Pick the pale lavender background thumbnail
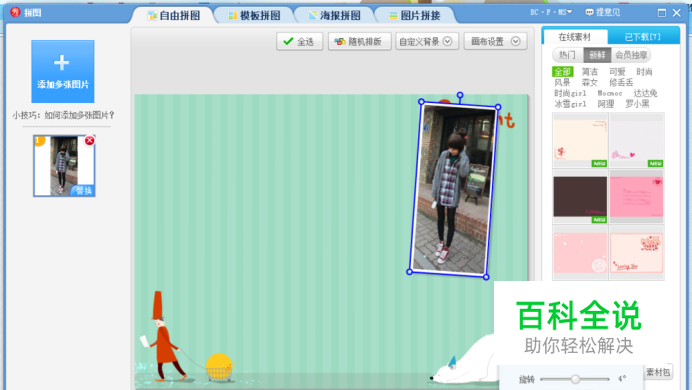 [x=636, y=140]
